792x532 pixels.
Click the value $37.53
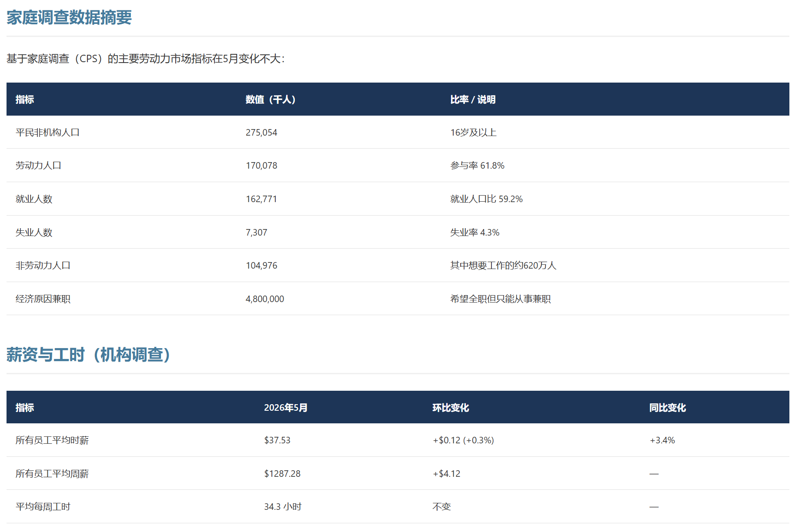click(x=277, y=440)
